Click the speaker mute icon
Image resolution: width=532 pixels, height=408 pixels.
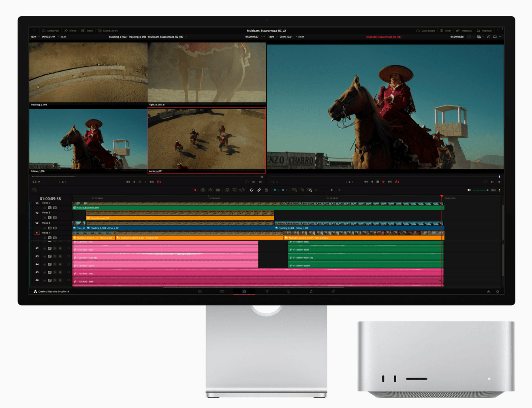point(469,190)
